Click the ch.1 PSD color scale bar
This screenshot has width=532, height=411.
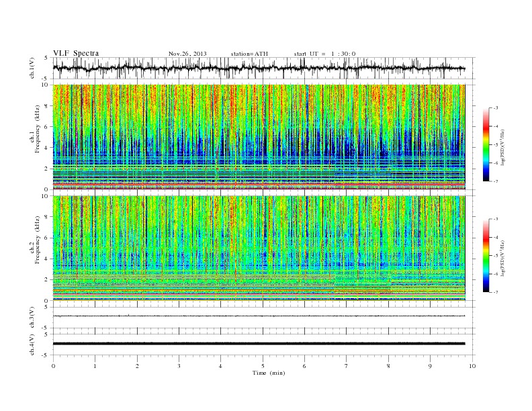click(x=486, y=145)
